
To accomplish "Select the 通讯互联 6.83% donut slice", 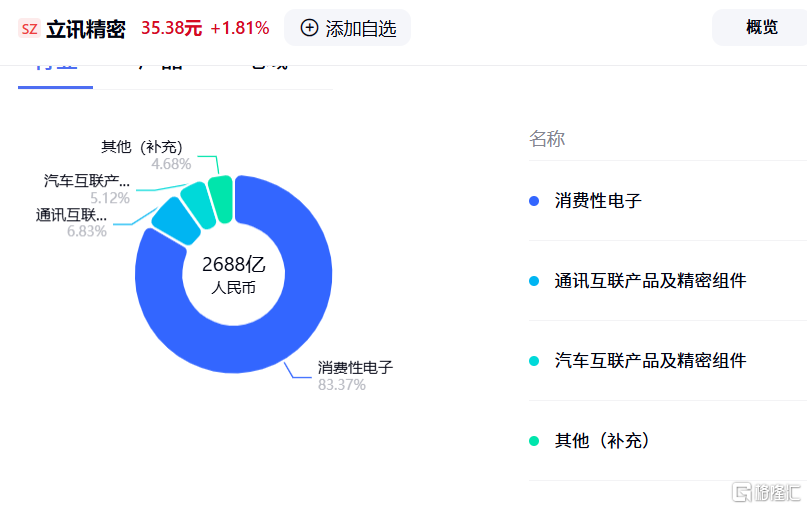I will click(176, 221).
